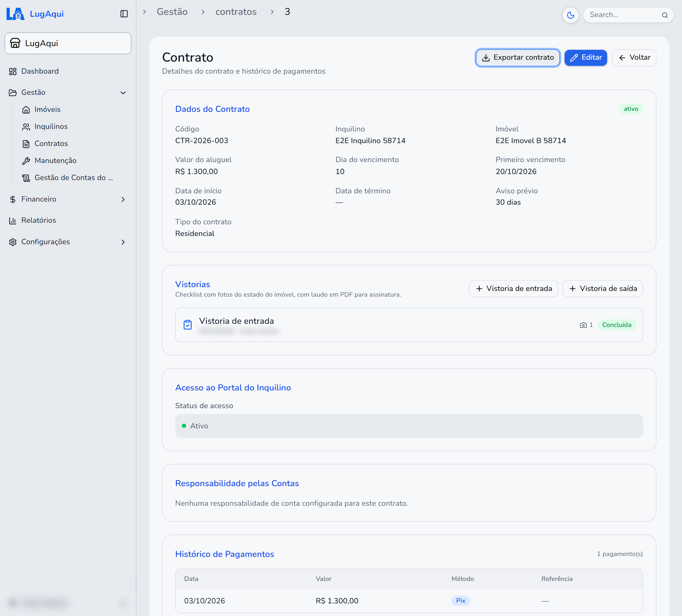Click the Relatórios chart icon
Image resolution: width=682 pixels, height=616 pixels.
point(13,220)
